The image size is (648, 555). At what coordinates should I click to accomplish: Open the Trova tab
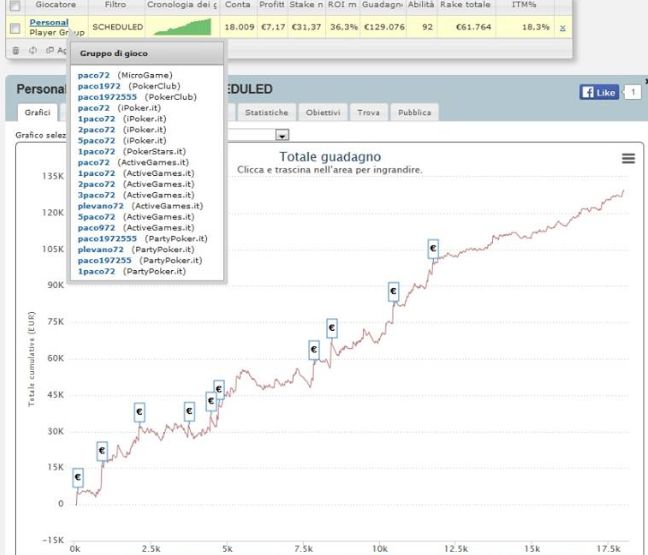point(368,112)
